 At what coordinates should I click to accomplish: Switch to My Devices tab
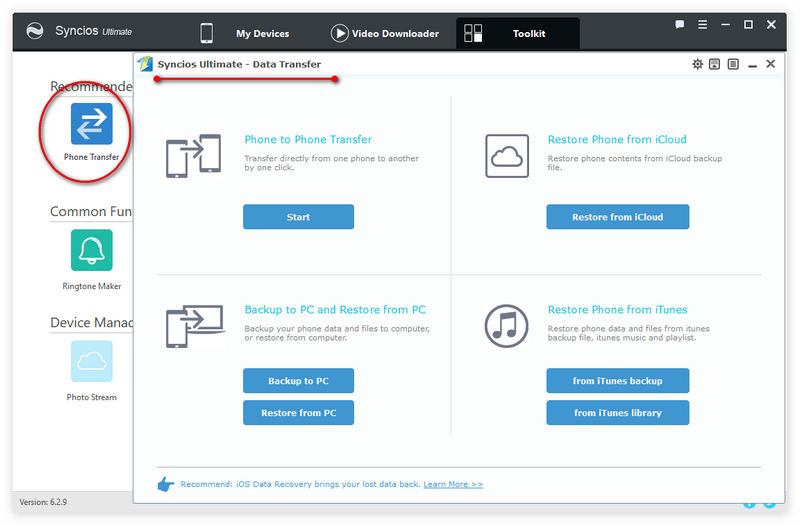[x=262, y=34]
